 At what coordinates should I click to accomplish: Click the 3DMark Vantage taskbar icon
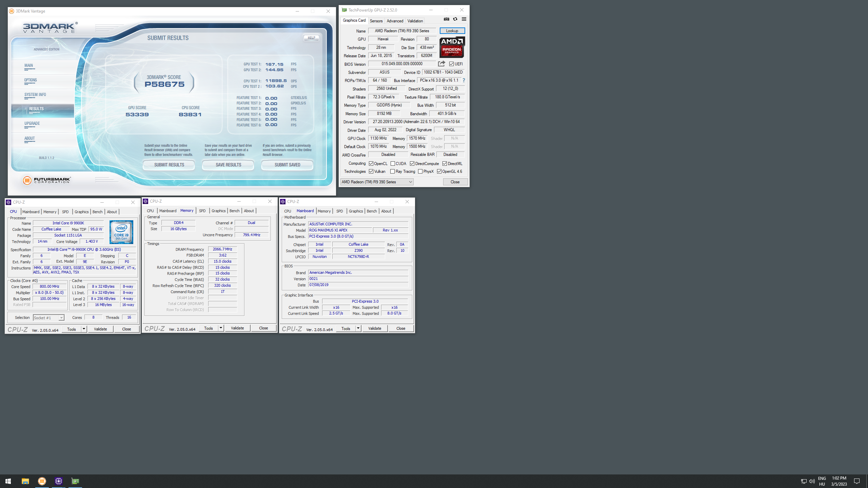[x=42, y=481]
